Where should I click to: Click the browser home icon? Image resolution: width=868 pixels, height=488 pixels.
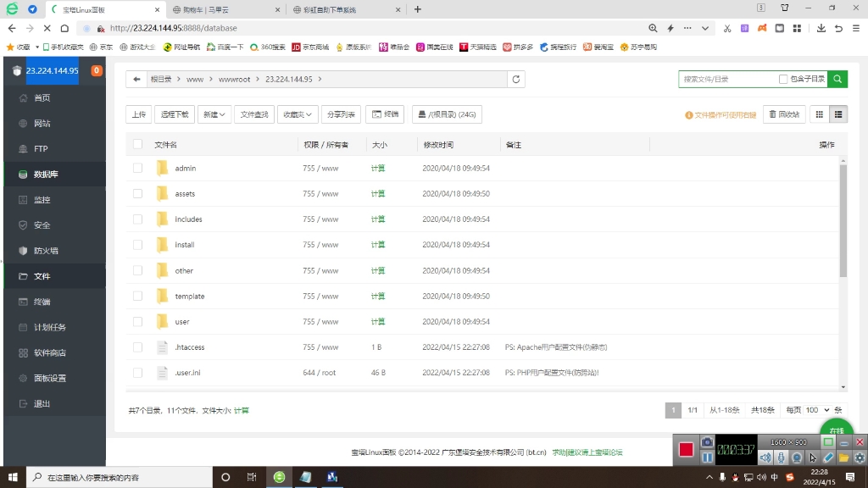tap(64, 28)
